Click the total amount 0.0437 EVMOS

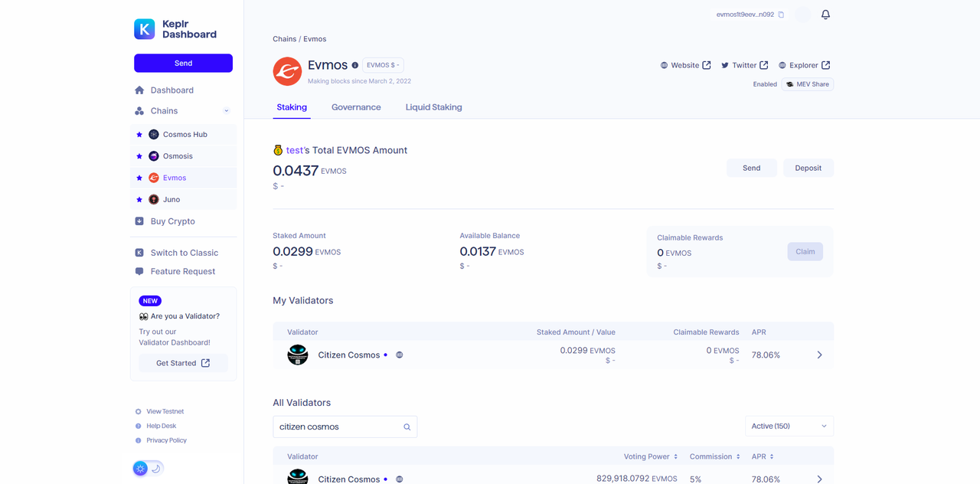[x=309, y=171]
